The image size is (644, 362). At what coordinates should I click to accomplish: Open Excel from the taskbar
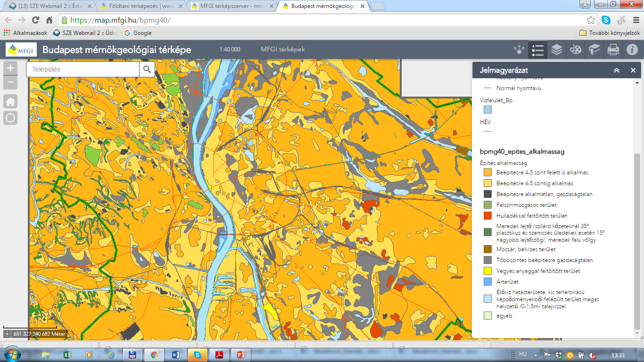click(66, 354)
